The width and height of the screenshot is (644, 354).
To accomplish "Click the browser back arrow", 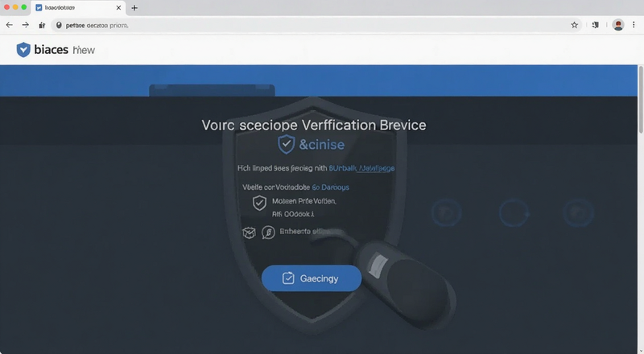I will (x=9, y=25).
